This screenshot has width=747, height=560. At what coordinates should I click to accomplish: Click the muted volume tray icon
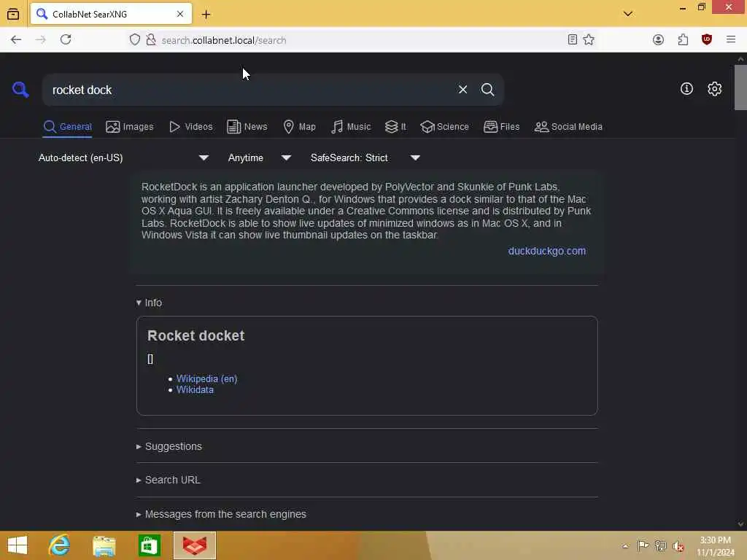678,546
